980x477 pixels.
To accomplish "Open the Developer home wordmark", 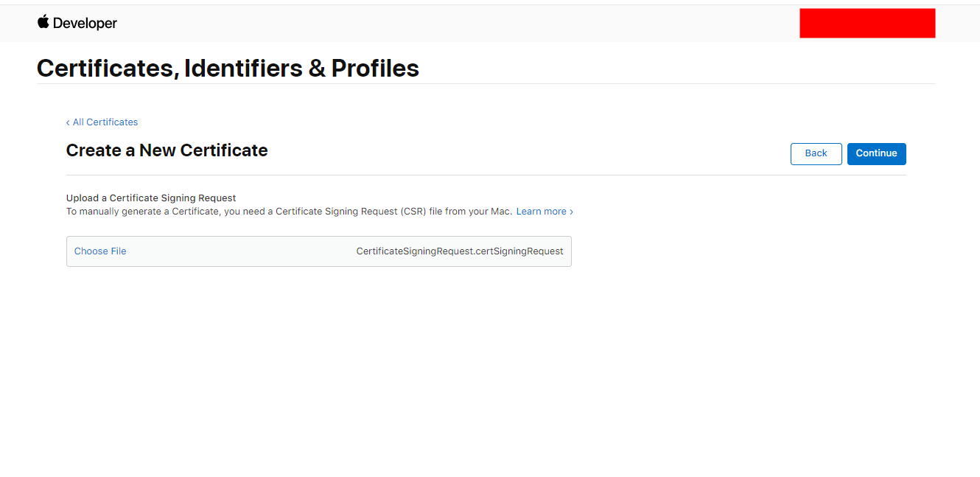I will pos(85,23).
